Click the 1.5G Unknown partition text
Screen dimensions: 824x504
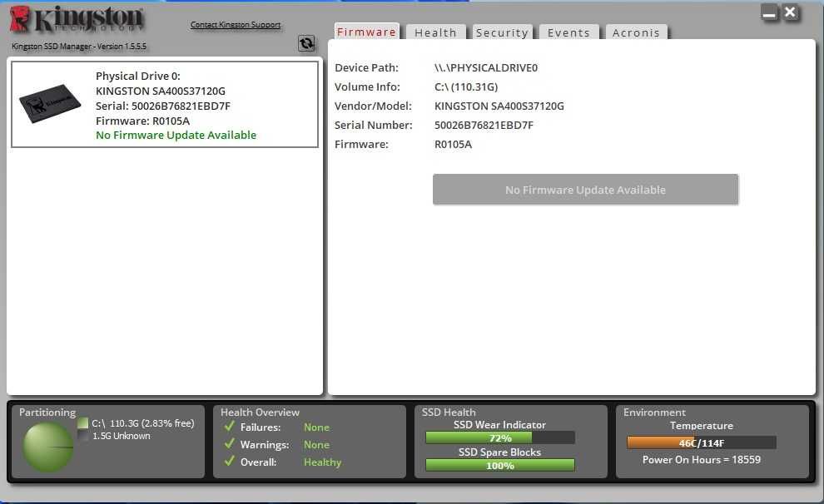click(x=122, y=436)
